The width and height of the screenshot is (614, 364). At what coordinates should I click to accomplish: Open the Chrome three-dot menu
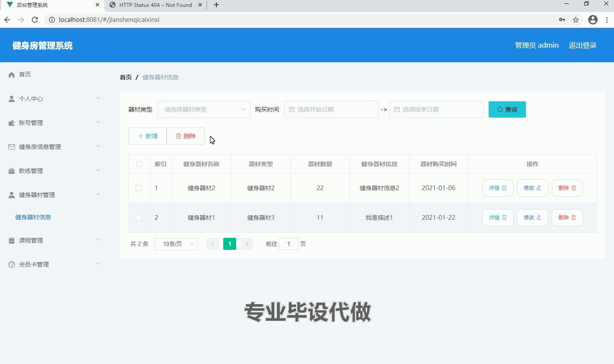(x=607, y=20)
